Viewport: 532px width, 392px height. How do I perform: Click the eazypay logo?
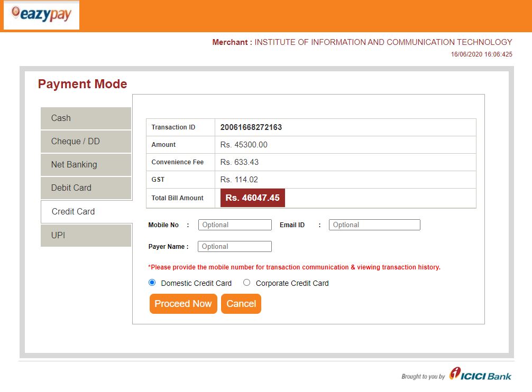tap(41, 14)
